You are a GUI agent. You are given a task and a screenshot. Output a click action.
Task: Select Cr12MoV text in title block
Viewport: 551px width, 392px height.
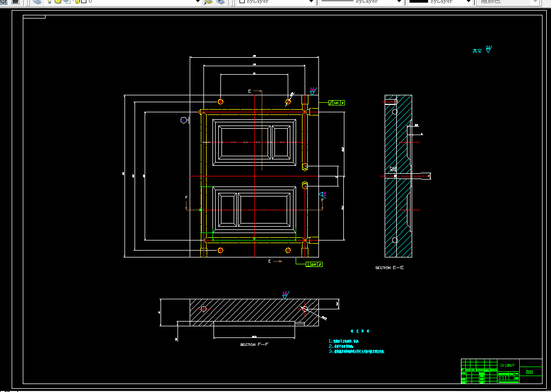(507, 366)
